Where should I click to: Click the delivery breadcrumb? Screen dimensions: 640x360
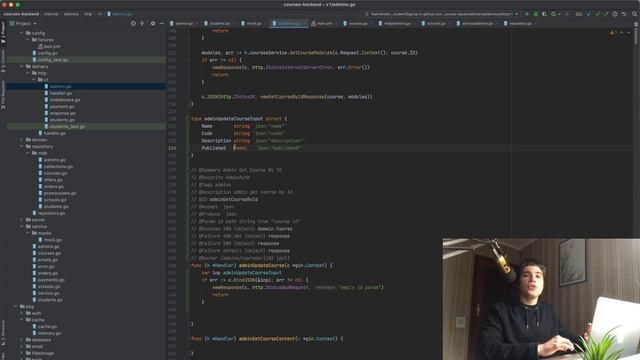pyautogui.click(x=71, y=14)
